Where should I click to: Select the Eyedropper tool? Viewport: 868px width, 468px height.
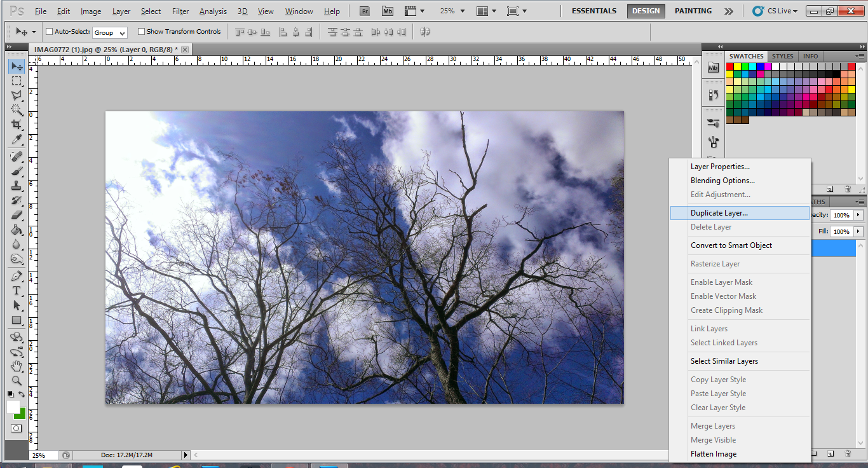[x=17, y=139]
